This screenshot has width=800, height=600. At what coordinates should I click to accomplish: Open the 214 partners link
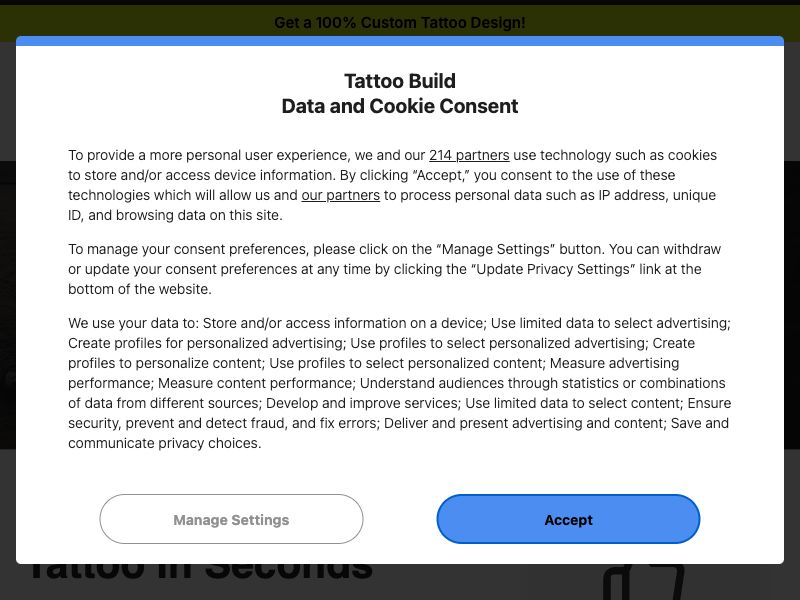469,155
